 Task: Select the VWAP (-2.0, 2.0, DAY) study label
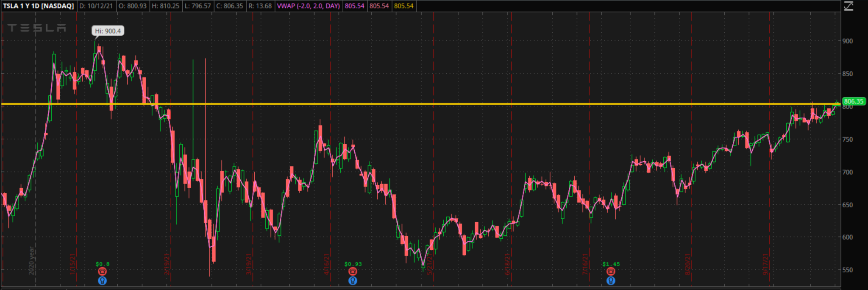(x=309, y=6)
